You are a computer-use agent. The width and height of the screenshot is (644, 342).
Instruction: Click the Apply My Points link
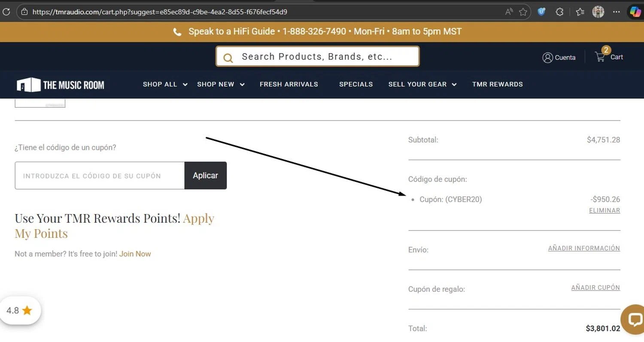(114, 226)
